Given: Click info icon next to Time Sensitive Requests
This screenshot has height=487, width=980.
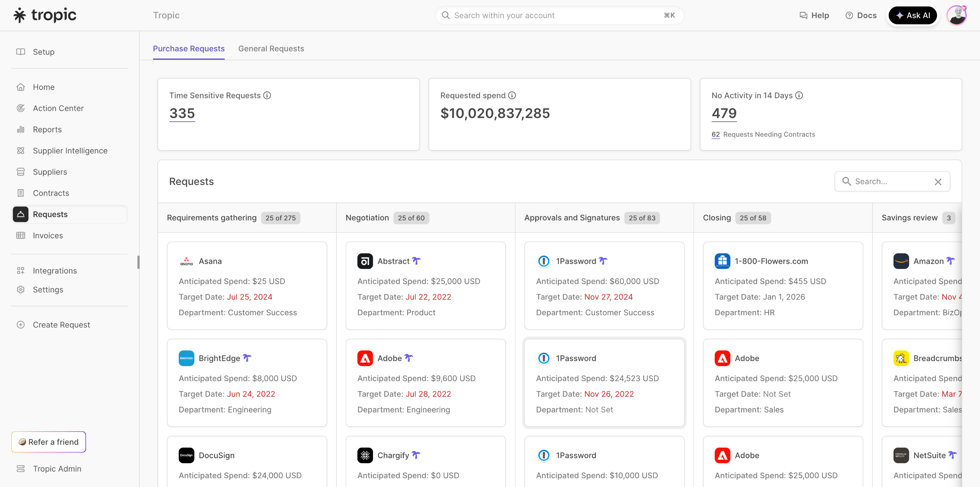Looking at the screenshot, I should coord(267,95).
